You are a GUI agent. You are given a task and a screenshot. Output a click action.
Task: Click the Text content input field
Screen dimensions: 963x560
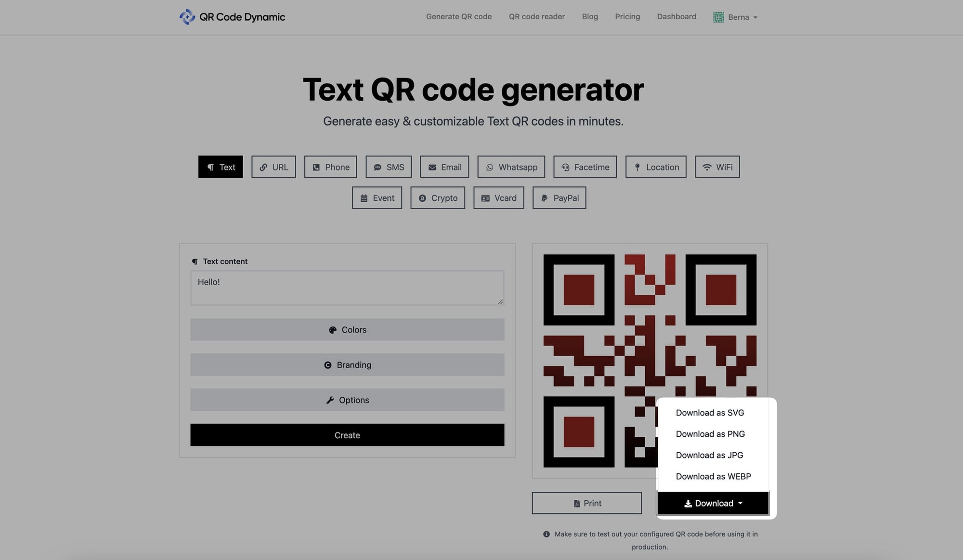[x=347, y=287]
